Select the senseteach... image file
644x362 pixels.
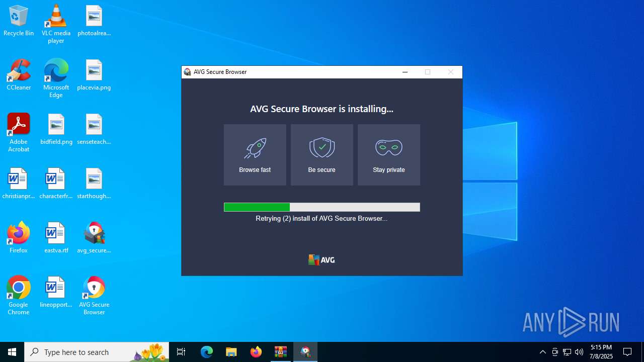point(94,130)
